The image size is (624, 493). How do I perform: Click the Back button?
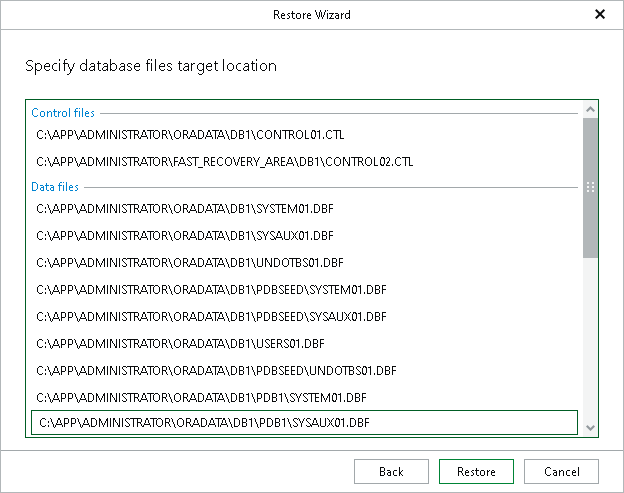(x=391, y=472)
